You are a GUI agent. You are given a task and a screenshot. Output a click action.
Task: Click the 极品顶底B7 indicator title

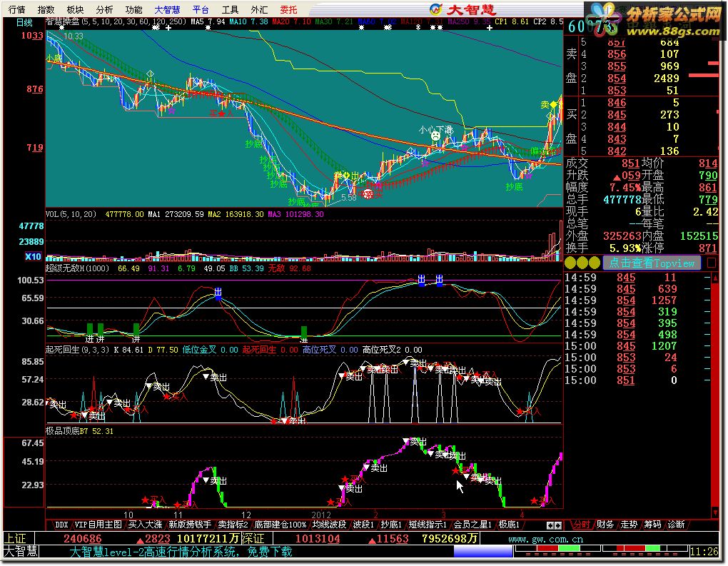click(x=67, y=431)
